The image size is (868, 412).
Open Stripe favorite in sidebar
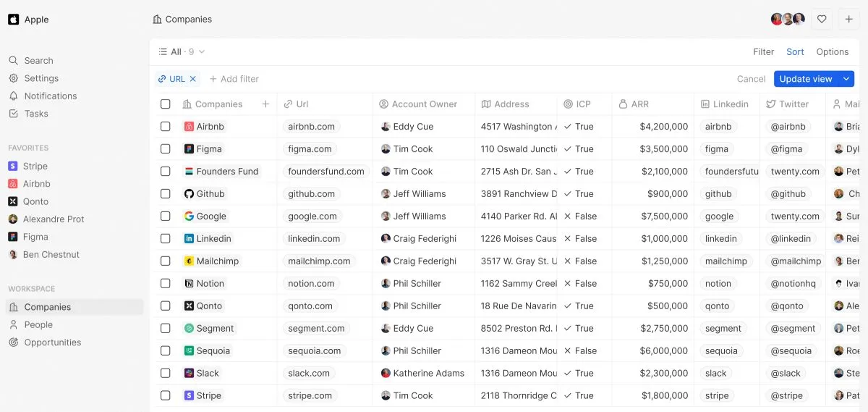35,167
